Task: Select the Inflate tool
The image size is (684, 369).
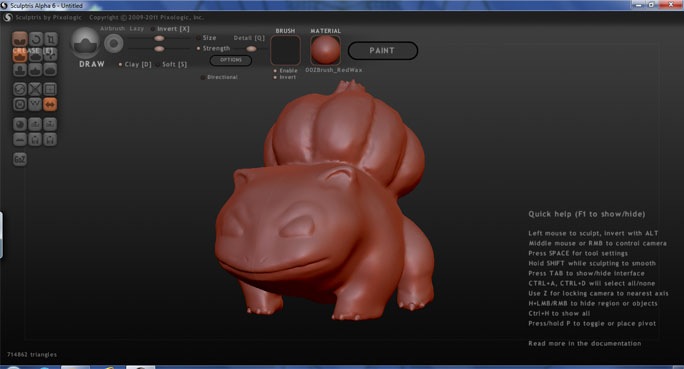Action: pyautogui.click(x=20, y=70)
